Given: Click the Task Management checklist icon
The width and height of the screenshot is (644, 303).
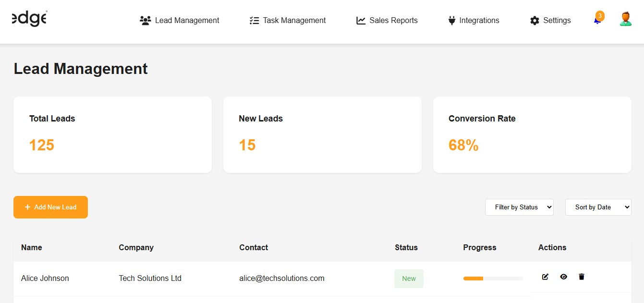Looking at the screenshot, I should pos(254,20).
